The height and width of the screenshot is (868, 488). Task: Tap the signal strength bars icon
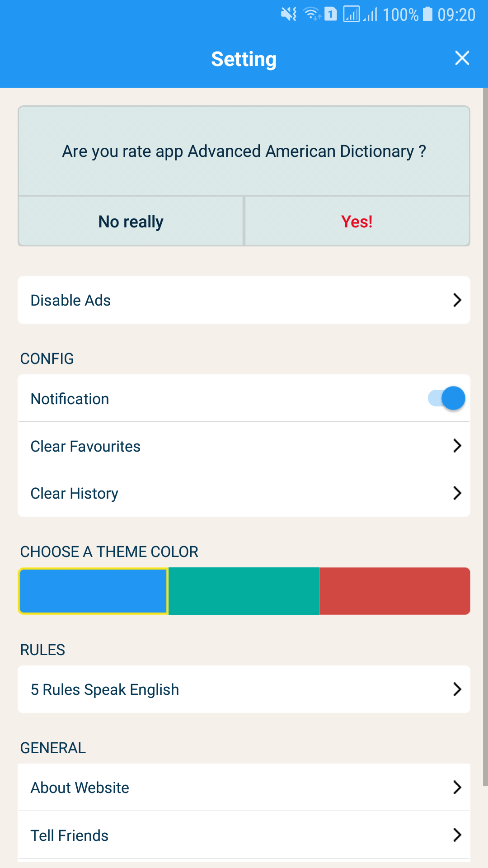[371, 14]
